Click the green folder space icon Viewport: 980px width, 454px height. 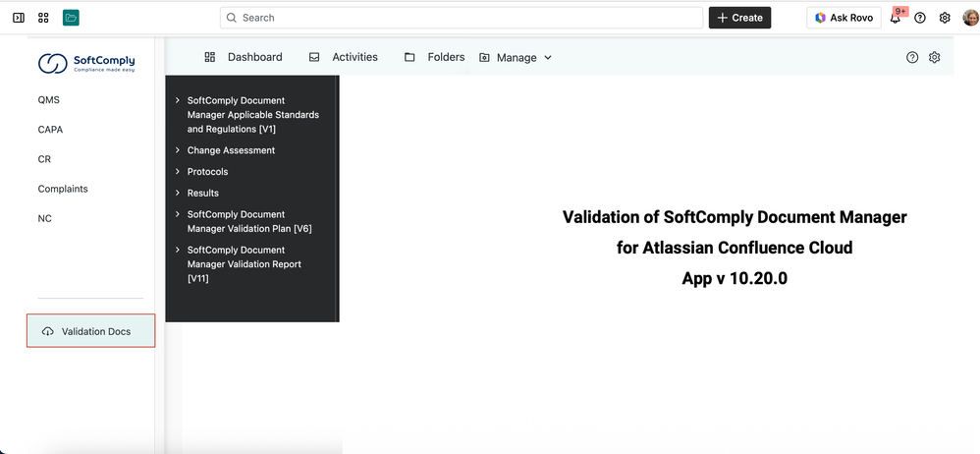pyautogui.click(x=71, y=18)
